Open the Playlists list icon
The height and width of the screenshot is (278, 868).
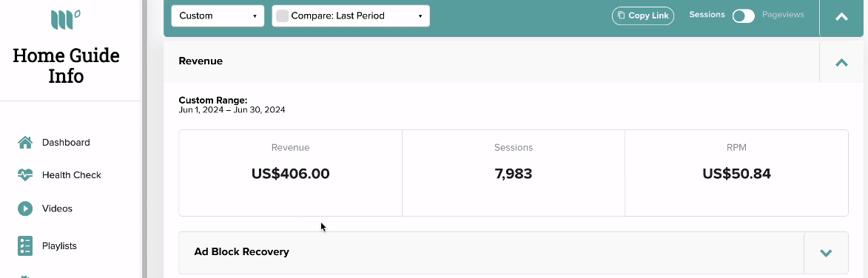25,246
